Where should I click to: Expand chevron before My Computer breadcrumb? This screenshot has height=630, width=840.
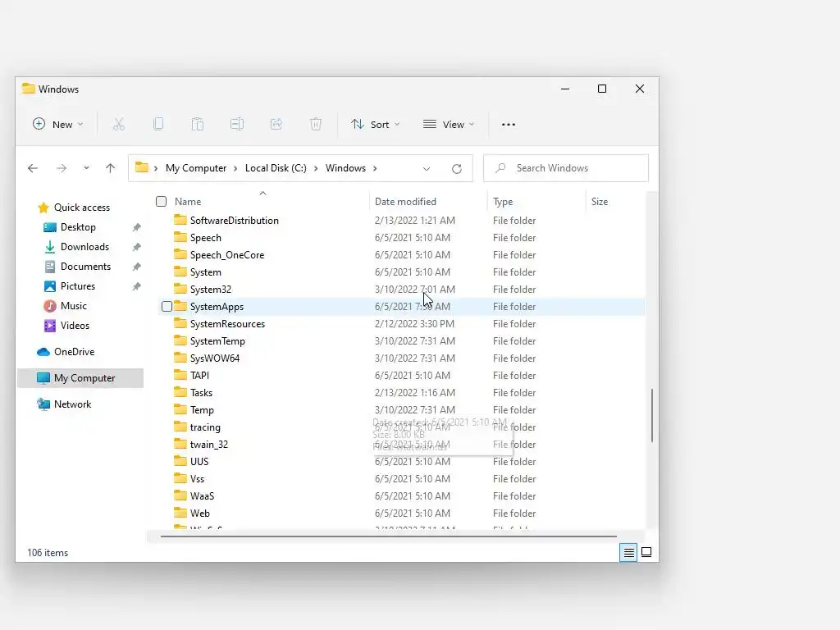point(156,168)
